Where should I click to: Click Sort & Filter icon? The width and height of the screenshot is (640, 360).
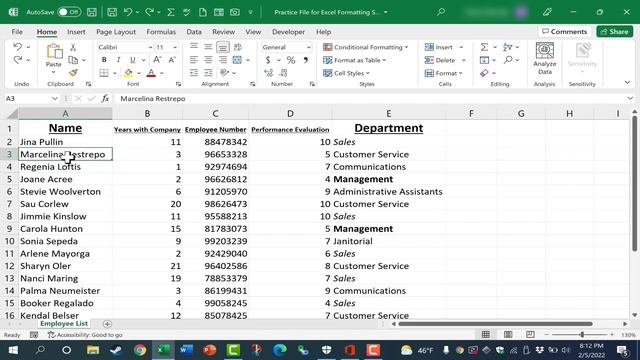pos(508,47)
